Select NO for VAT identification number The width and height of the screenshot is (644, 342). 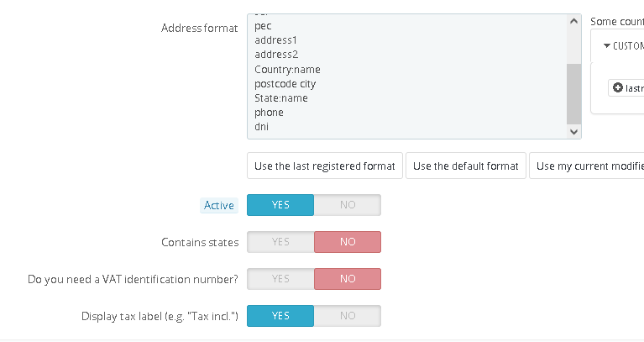pos(348,279)
